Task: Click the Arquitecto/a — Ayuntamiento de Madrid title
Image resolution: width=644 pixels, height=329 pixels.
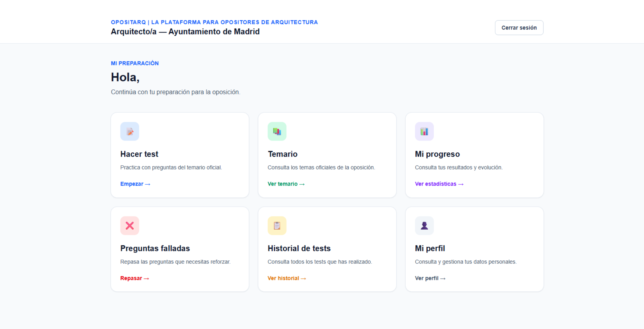Action: [x=185, y=32]
